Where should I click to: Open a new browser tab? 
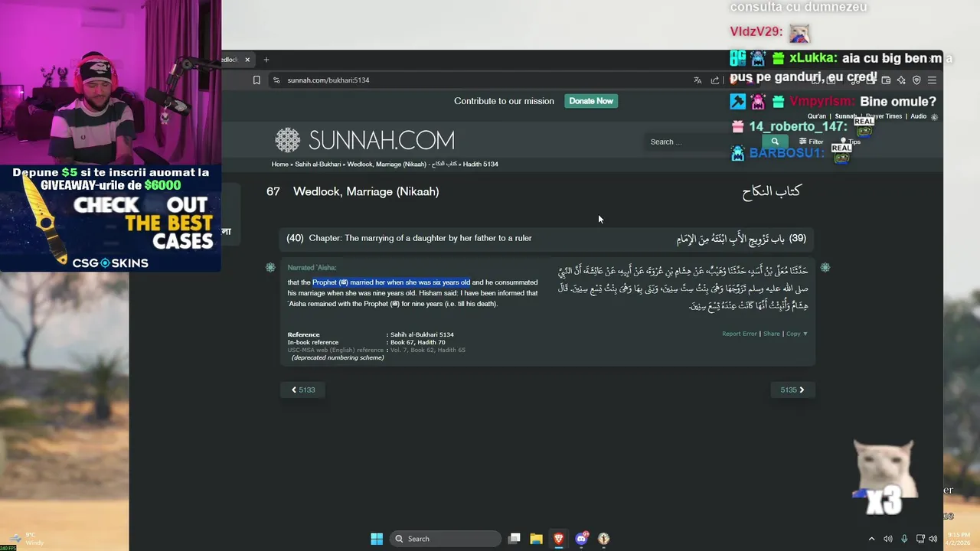[266, 60]
